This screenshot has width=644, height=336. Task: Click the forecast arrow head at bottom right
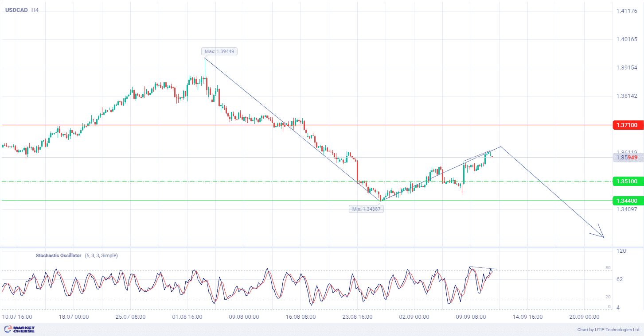601,235
